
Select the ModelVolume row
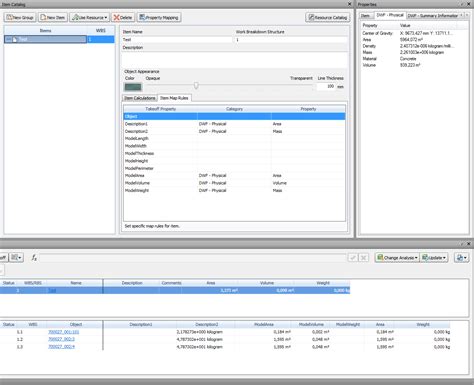click(x=234, y=183)
